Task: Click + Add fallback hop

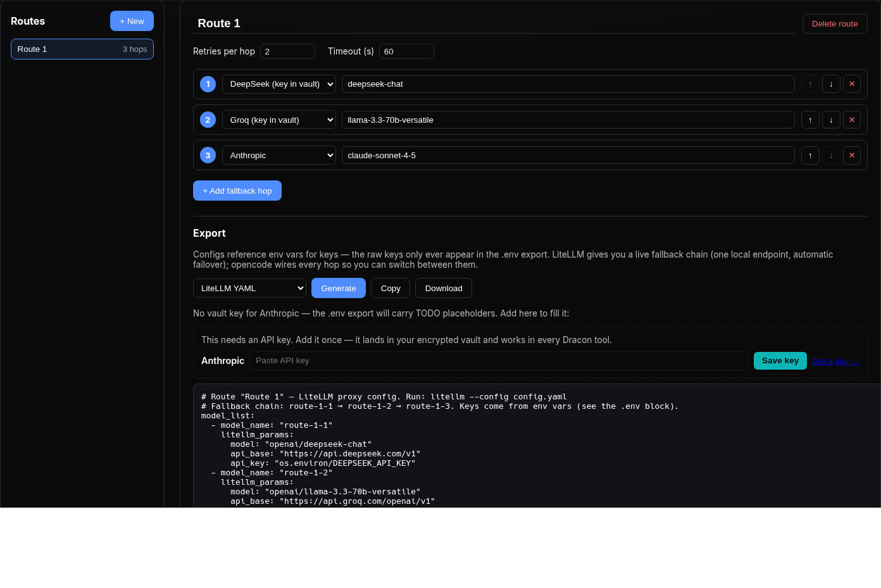Action: click(x=237, y=191)
